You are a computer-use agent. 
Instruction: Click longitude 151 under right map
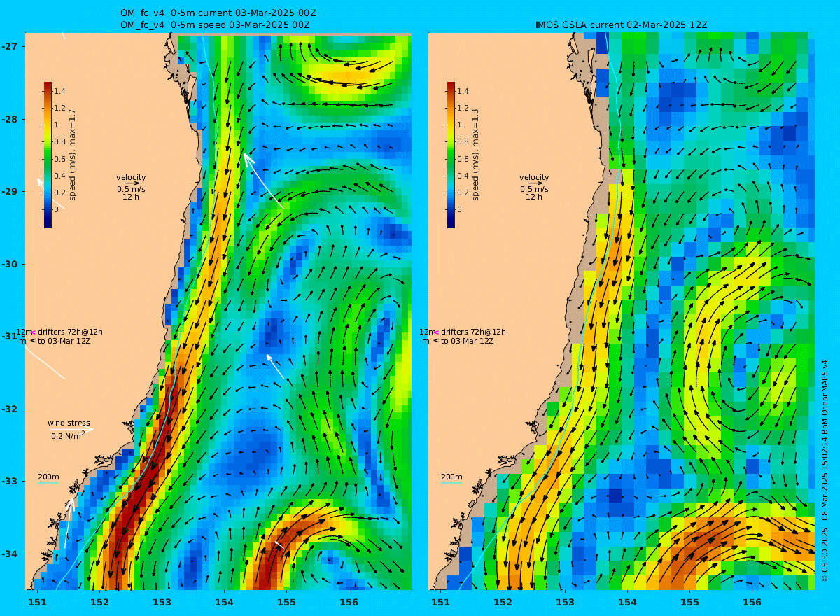(440, 602)
